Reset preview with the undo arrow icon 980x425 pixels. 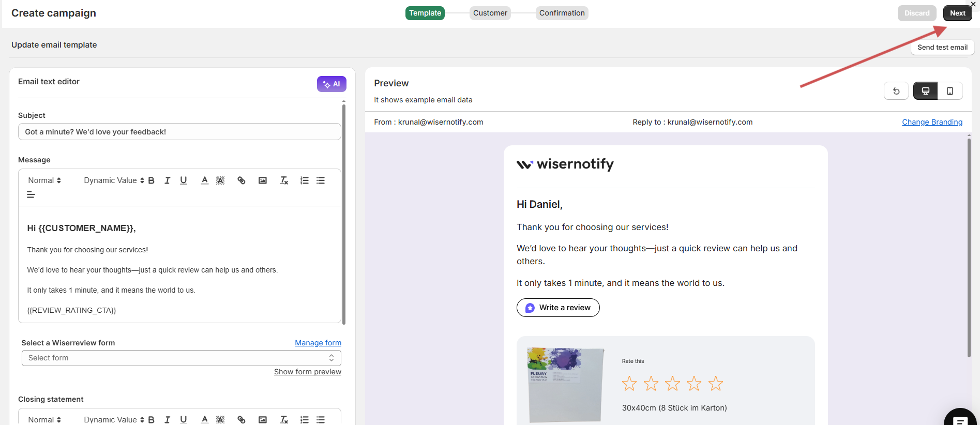click(x=896, y=91)
